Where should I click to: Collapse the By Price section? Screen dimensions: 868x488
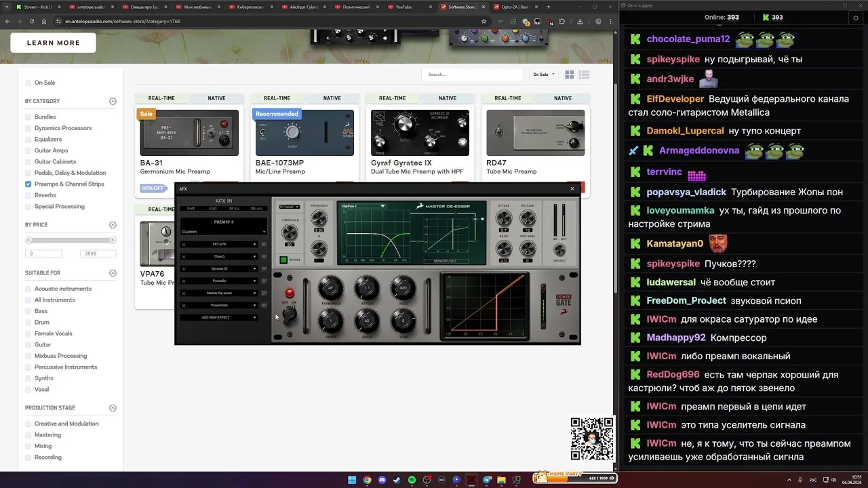click(x=113, y=225)
